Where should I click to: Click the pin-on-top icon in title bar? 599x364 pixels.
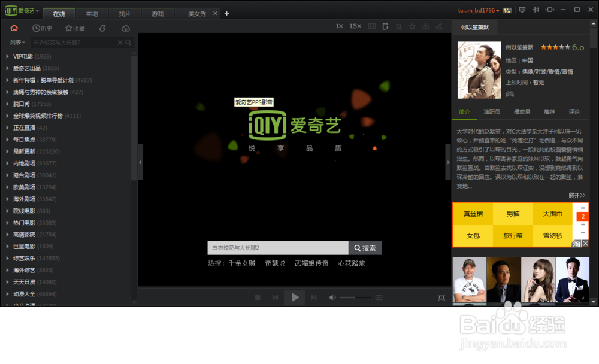pos(536,10)
